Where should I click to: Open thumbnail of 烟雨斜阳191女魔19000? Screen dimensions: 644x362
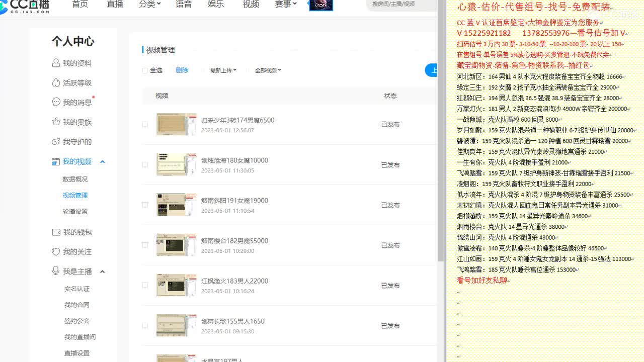coord(176,205)
